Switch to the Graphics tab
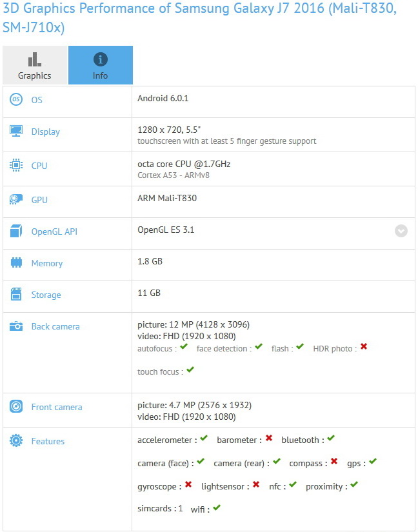This screenshot has height=532, width=418. (35, 65)
